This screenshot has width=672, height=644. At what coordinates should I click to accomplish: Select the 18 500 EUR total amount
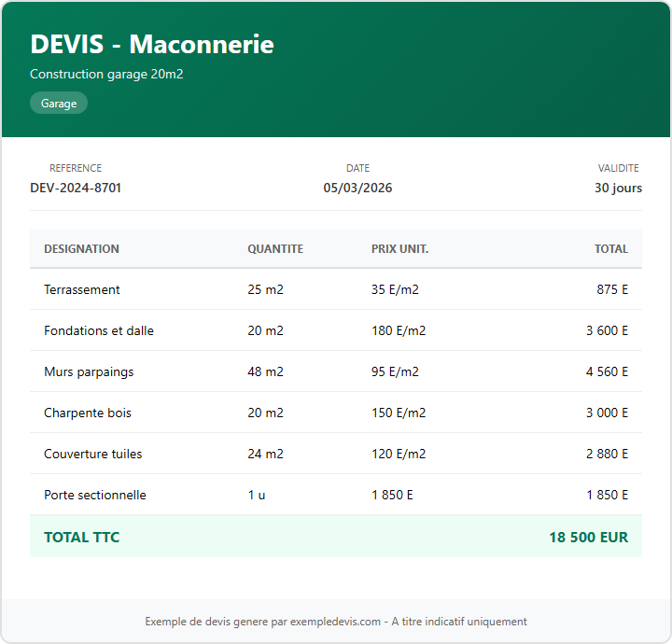click(588, 537)
